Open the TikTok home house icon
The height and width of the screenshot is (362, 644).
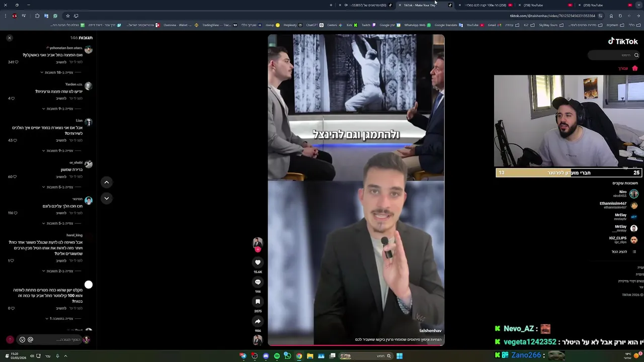634,68
